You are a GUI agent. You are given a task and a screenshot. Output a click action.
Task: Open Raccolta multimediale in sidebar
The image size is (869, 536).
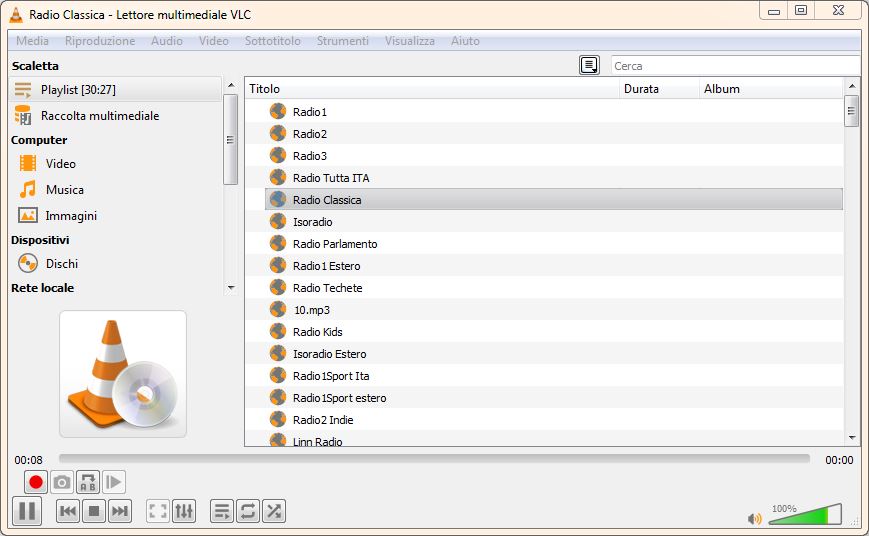pyautogui.click(x=115, y=115)
